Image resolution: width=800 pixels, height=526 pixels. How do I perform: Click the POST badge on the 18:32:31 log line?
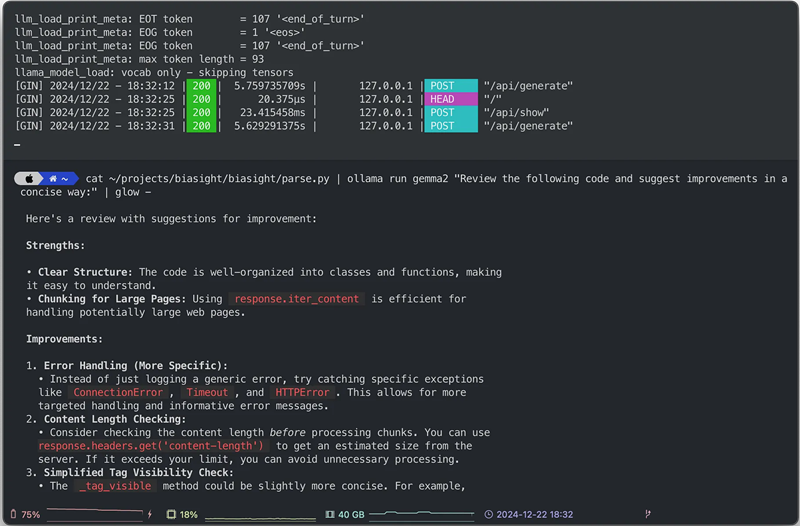coord(451,126)
